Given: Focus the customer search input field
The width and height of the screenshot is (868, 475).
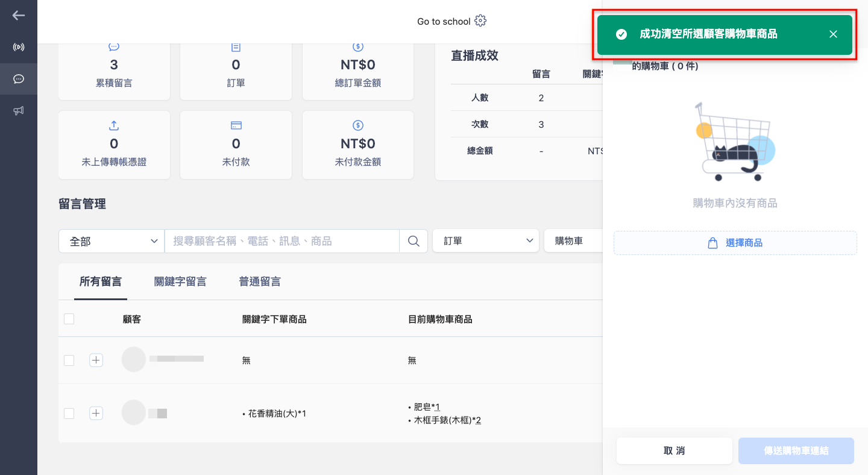Looking at the screenshot, I should pos(282,241).
